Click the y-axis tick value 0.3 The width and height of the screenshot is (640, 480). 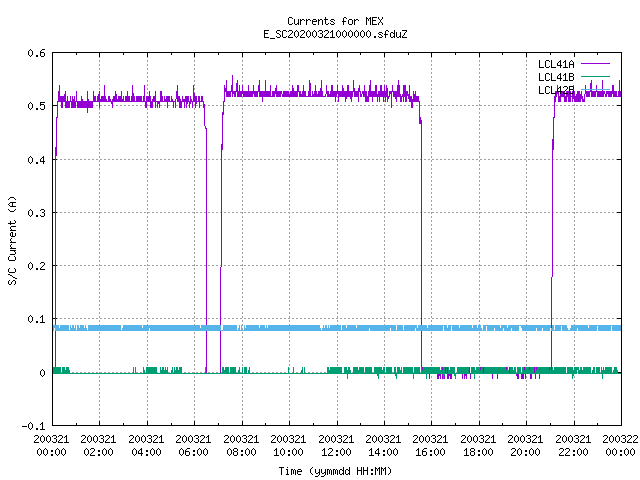36,213
